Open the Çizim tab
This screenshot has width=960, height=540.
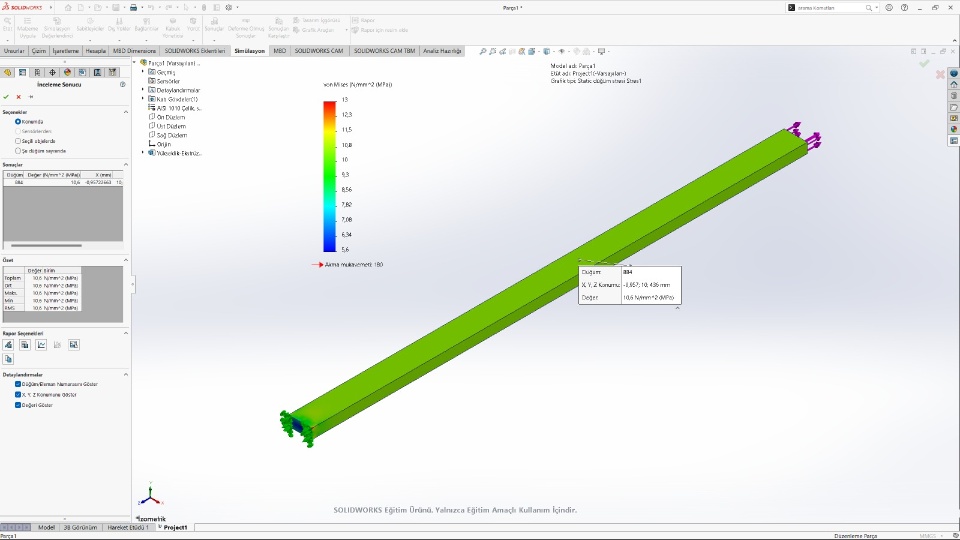pyautogui.click(x=39, y=51)
